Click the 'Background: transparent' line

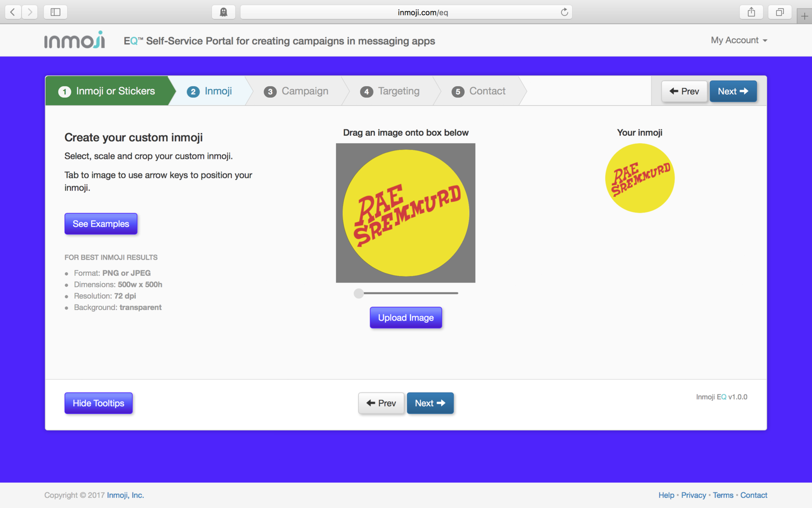[118, 307]
